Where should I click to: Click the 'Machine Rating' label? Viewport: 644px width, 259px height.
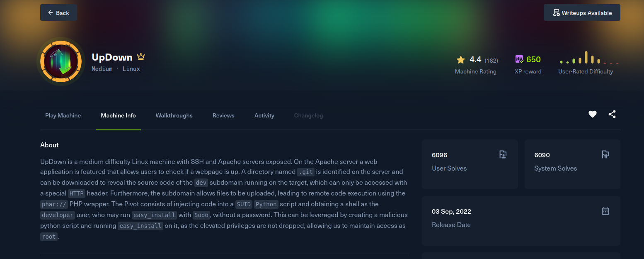(476, 71)
